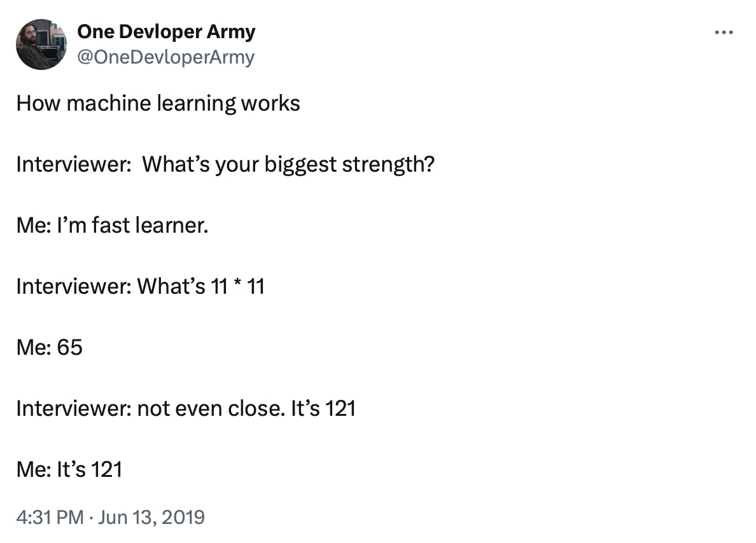
Task: Open the tweet's three-dot more options menu
Action: pos(724,32)
